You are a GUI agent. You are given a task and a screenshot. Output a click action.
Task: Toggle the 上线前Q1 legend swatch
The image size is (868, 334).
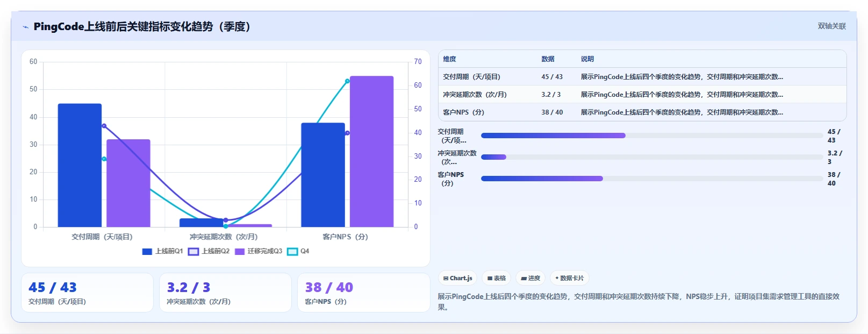(x=147, y=252)
